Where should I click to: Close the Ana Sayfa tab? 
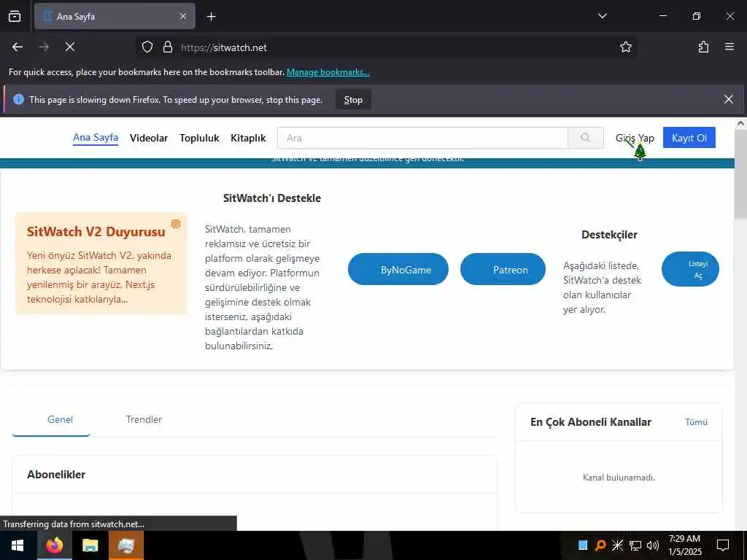coord(183,16)
